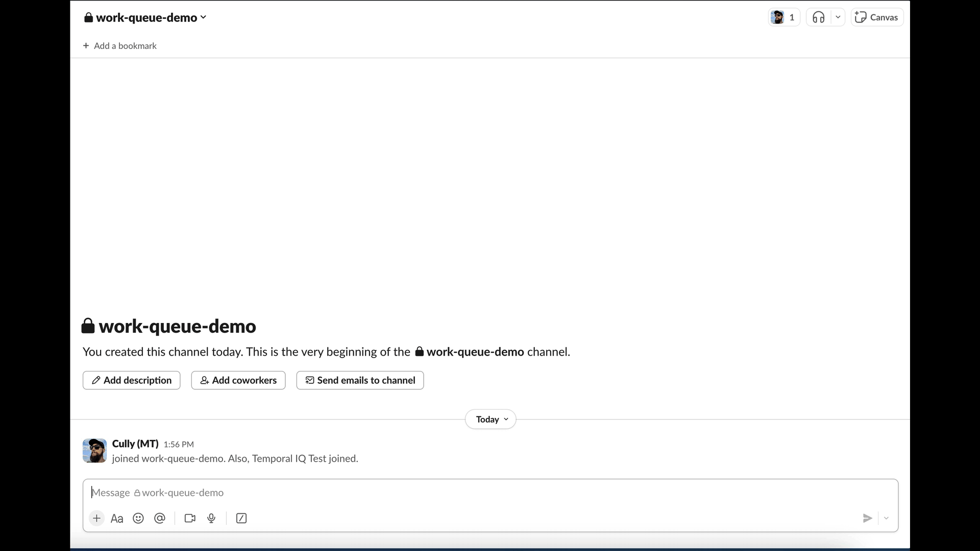The height and width of the screenshot is (551, 980).
Task: Open the work-queue-demo channel name dropdown
Action: point(145,17)
